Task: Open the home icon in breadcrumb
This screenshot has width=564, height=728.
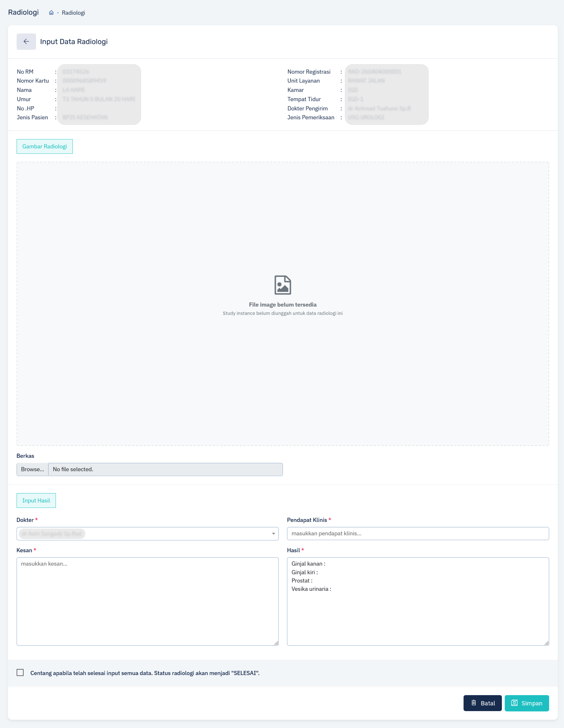Action: click(51, 13)
